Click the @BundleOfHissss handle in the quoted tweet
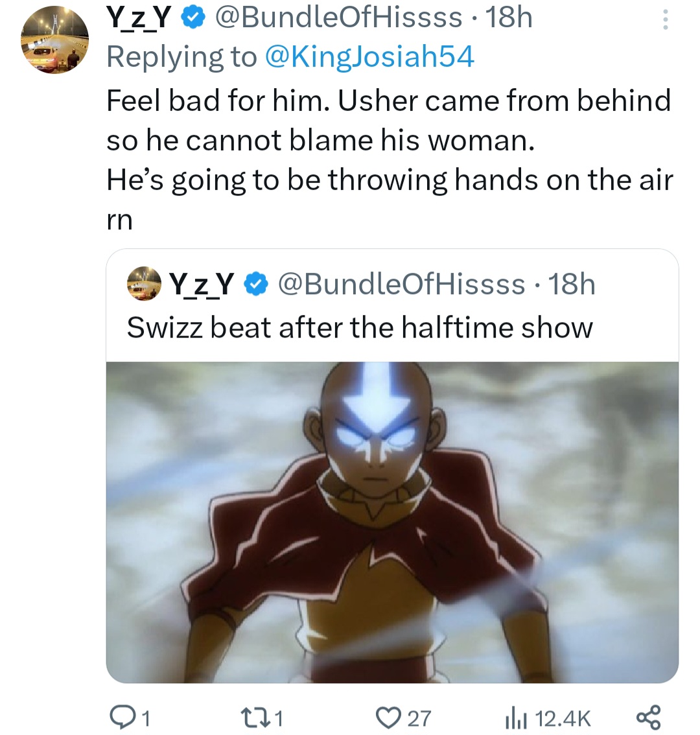The width and height of the screenshot is (700, 735). (x=401, y=283)
